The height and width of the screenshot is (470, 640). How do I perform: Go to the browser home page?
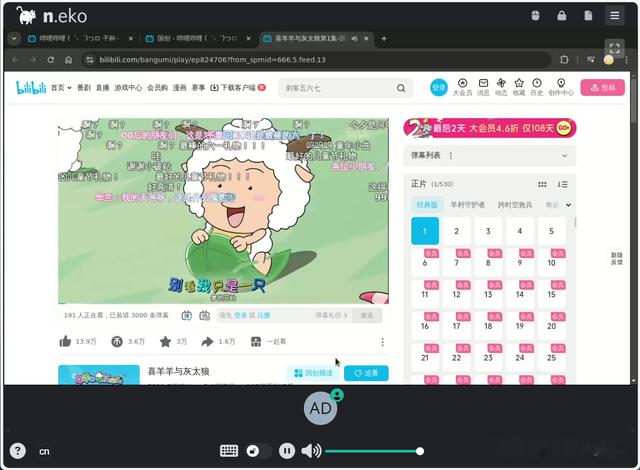pos(68,60)
